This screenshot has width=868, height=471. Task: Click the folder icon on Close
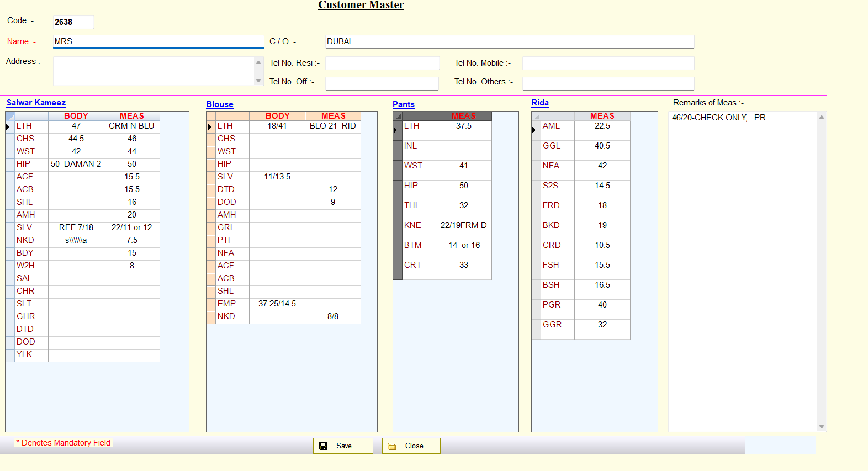pos(392,446)
